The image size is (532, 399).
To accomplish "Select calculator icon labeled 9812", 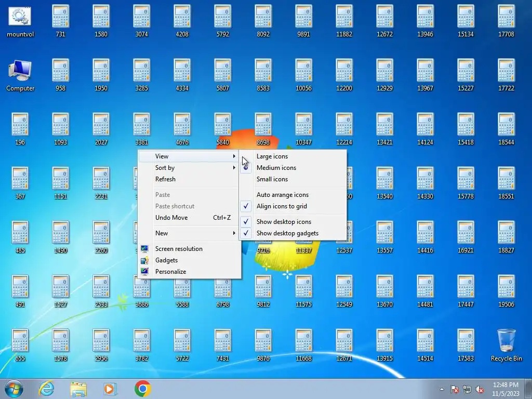I will coord(263,291).
